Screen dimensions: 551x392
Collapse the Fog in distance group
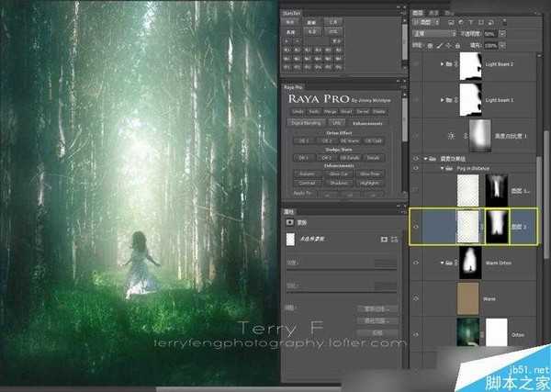[x=443, y=169]
